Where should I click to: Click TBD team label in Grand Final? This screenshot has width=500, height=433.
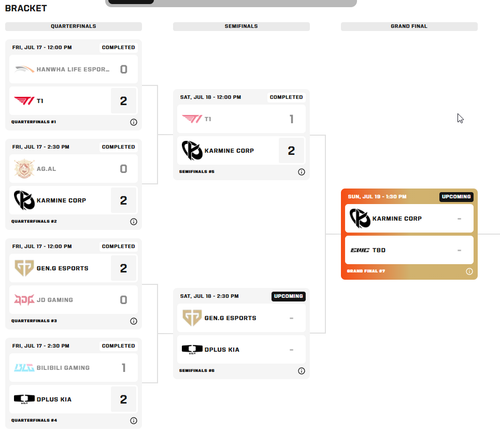pos(379,250)
